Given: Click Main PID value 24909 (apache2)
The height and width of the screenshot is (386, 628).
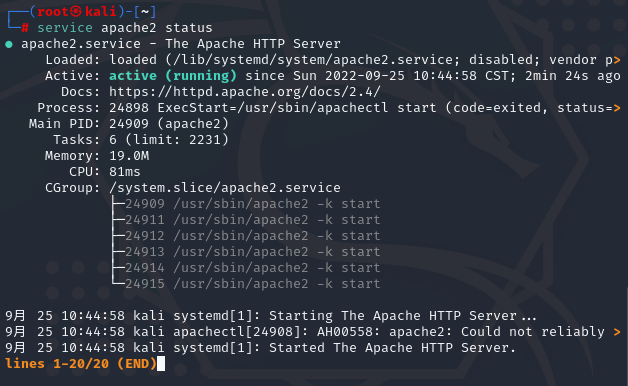Looking at the screenshot, I should 169,124.
